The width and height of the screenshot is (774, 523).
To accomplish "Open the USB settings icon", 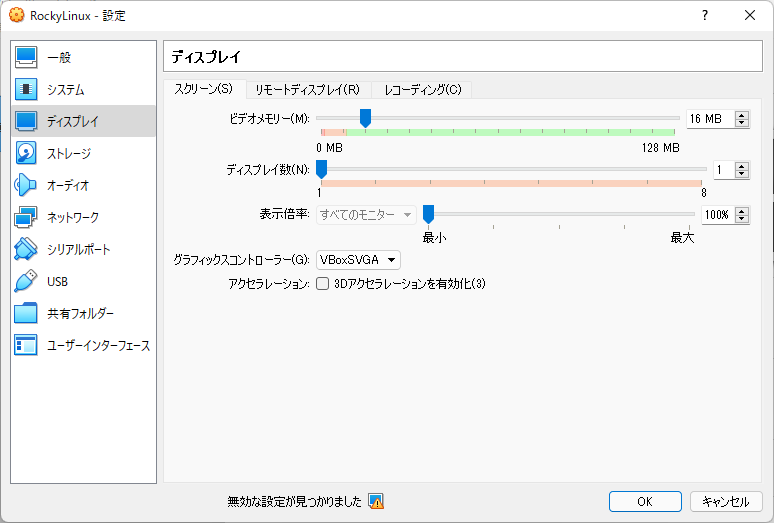I will click(x=26, y=282).
